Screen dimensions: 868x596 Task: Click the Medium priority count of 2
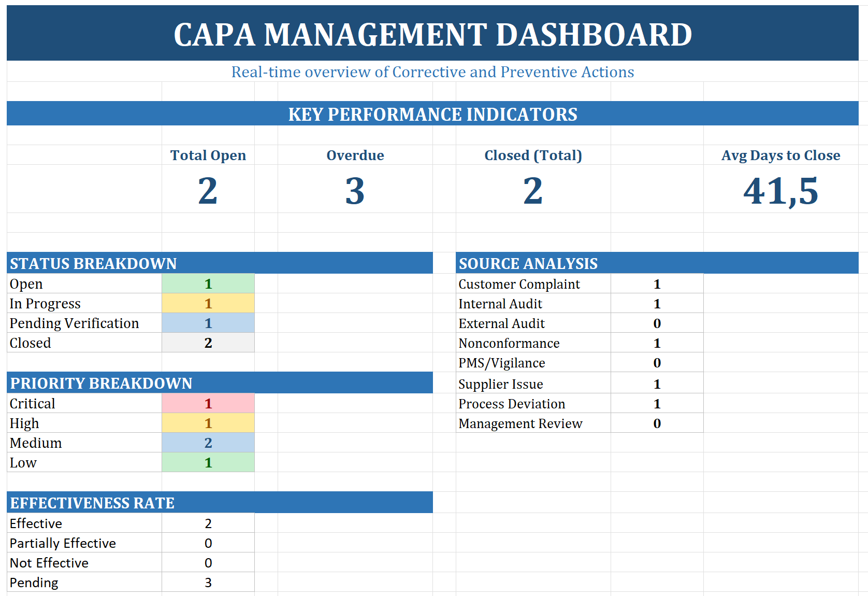(208, 443)
